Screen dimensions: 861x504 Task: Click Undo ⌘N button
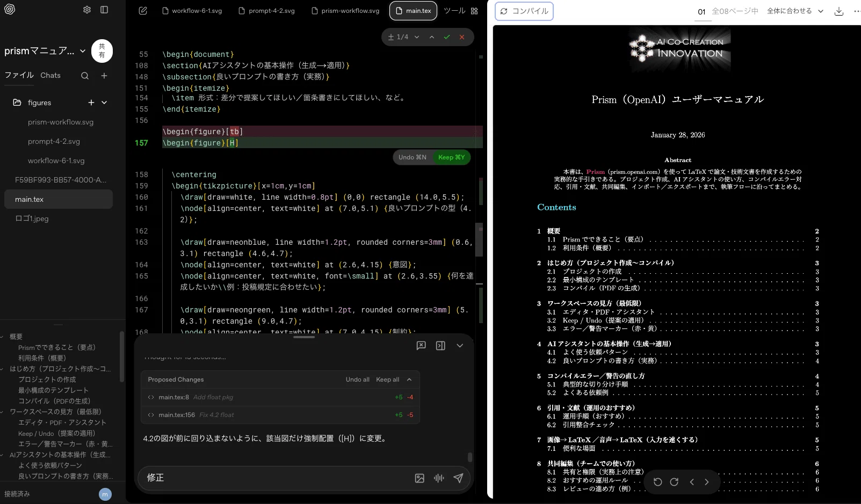413,157
